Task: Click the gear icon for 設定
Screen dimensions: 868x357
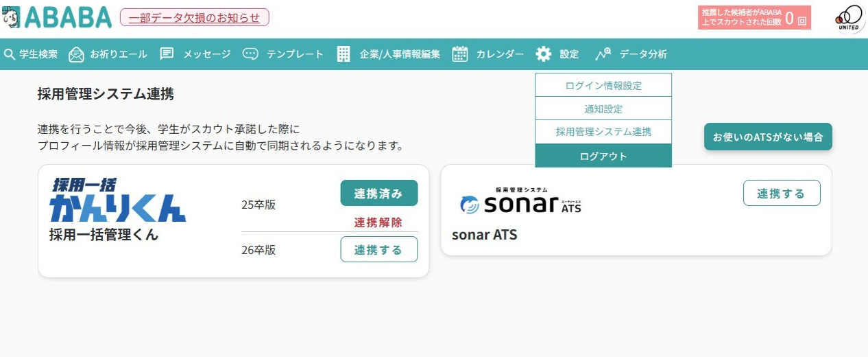Action: [x=544, y=54]
